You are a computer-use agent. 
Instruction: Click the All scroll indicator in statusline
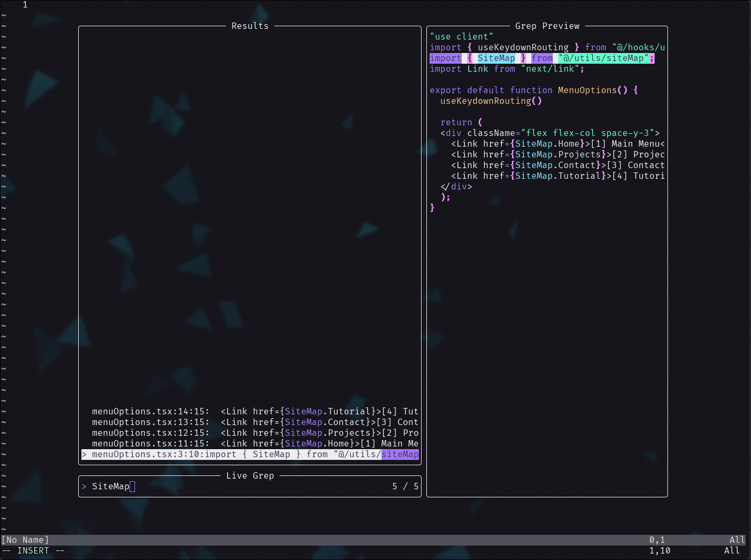[x=737, y=540]
